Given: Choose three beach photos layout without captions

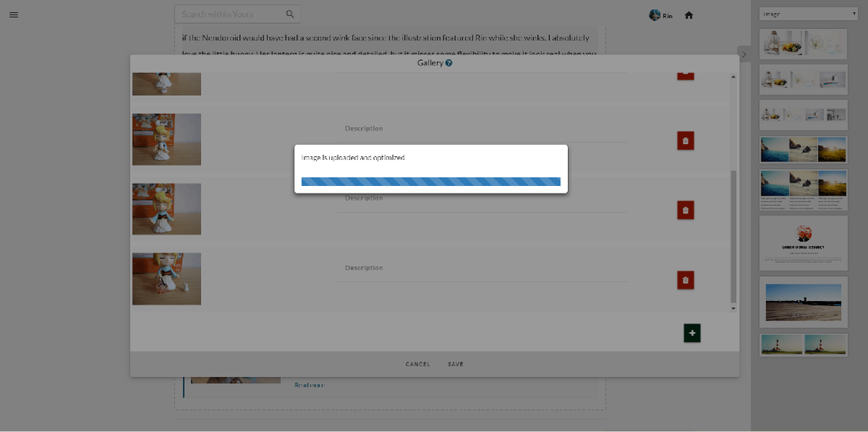Looking at the screenshot, I should click(803, 149).
